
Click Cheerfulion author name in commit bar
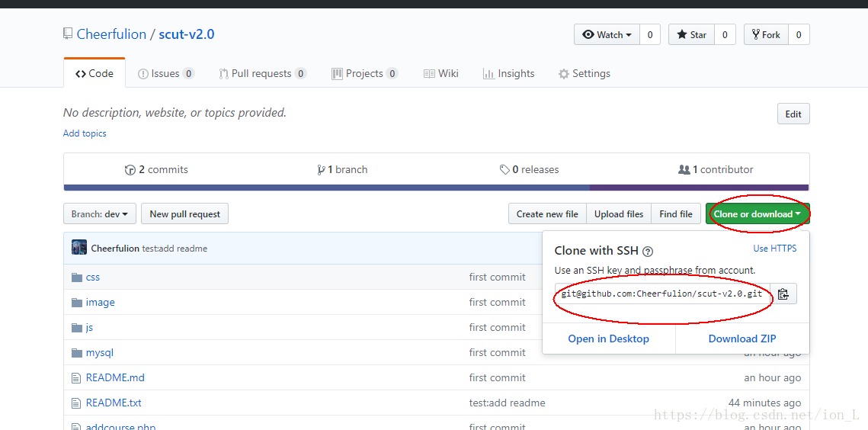115,249
